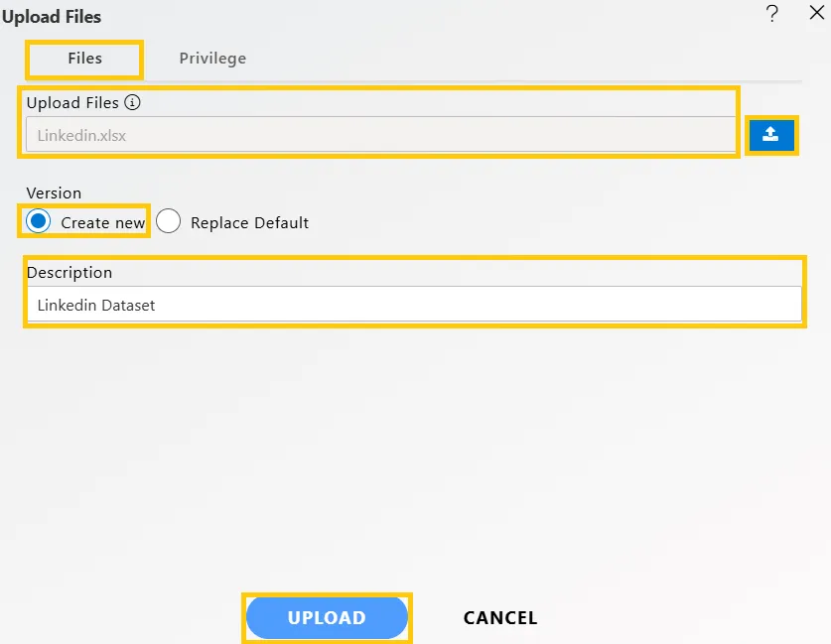Click the Upload Files dialog title
This screenshot has width=831, height=644.
52,17
